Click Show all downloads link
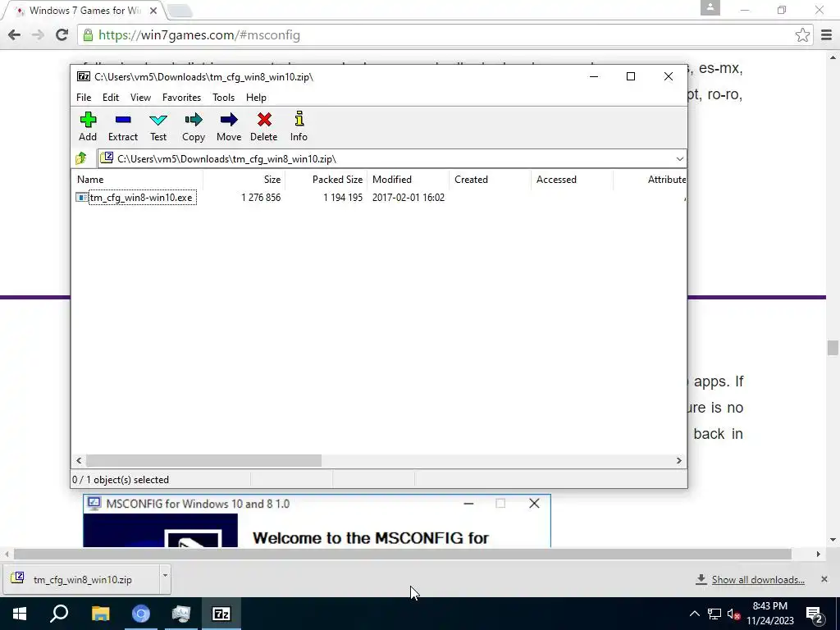The height and width of the screenshot is (630, 840). (x=757, y=580)
